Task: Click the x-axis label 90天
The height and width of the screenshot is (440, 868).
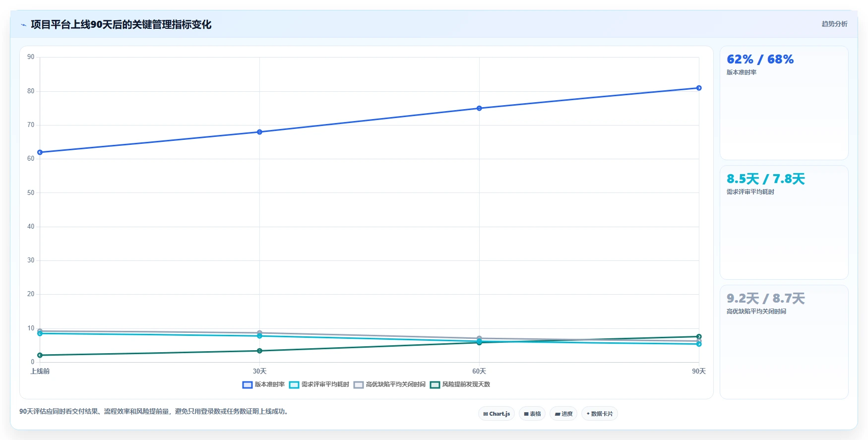Action: 699,371
